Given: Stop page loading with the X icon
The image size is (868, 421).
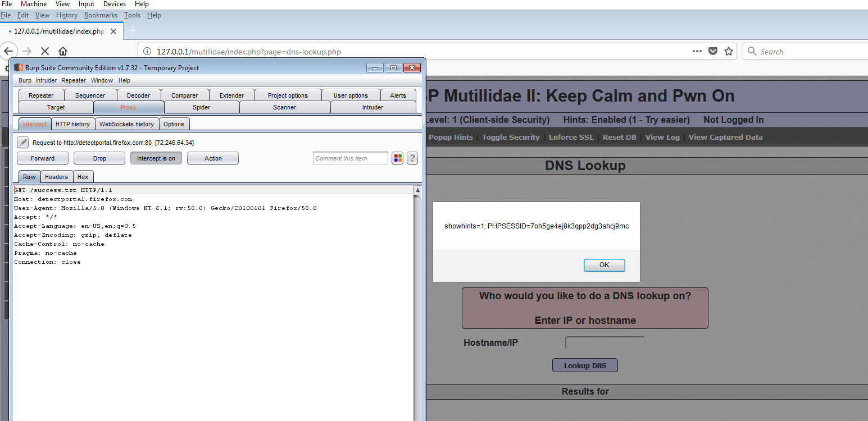Looking at the screenshot, I should 45,51.
